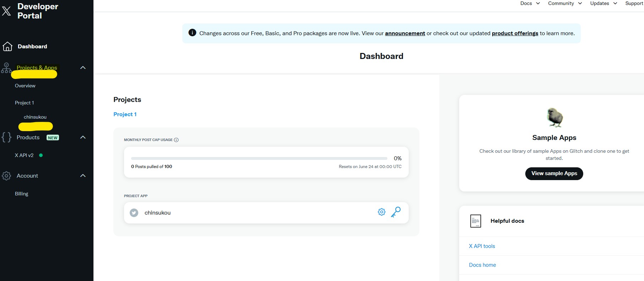This screenshot has height=281, width=644.
Task: Open the Docs dropdown menu
Action: (x=530, y=4)
